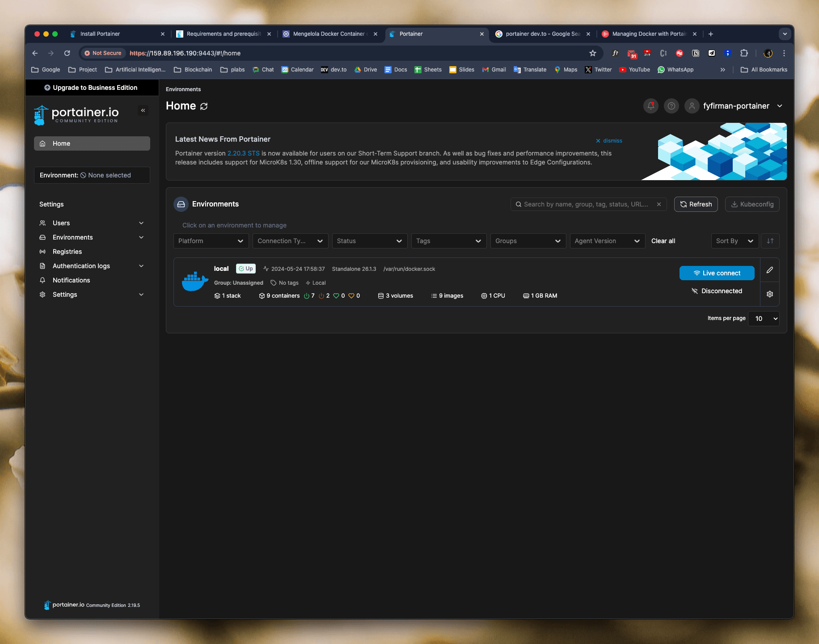Open the 2.20.3 STS version link
Screen dimensions: 819x644
[243, 153]
